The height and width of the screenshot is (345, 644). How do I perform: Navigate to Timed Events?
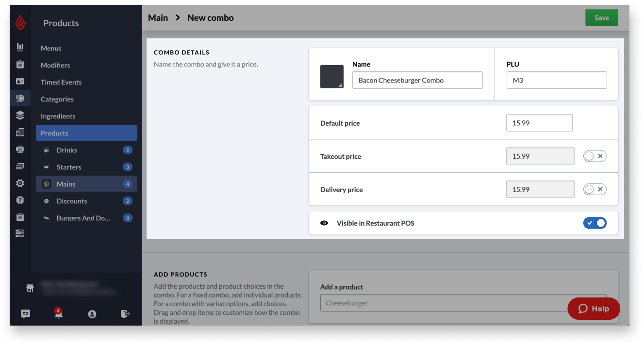(x=61, y=82)
